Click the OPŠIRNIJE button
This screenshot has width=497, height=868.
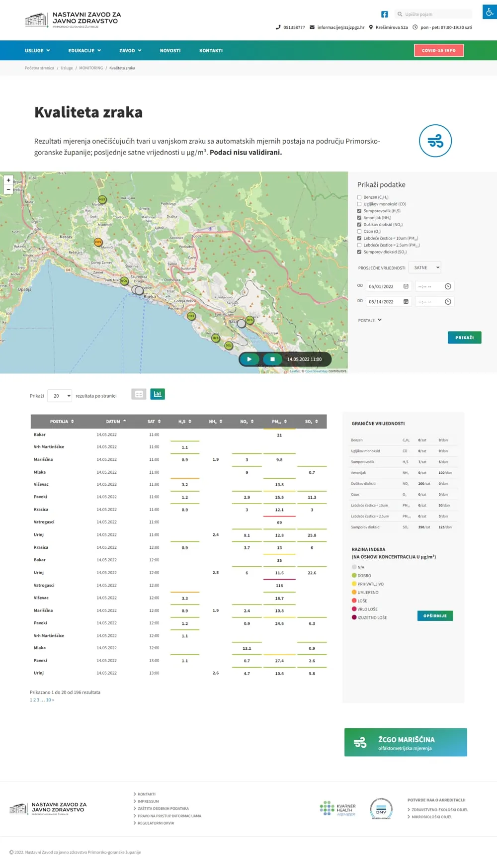click(x=435, y=616)
